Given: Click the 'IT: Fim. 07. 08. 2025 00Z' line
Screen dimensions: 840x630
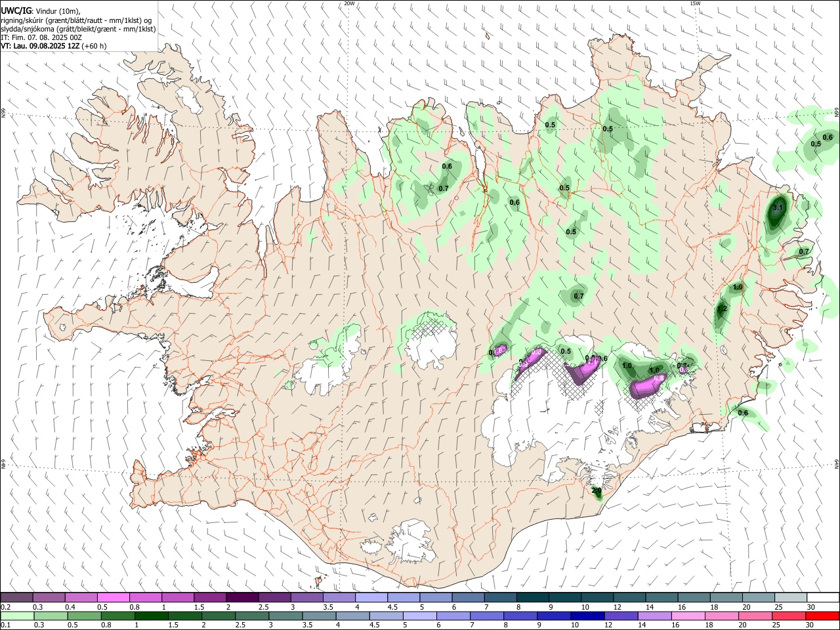Looking at the screenshot, I should [41, 37].
